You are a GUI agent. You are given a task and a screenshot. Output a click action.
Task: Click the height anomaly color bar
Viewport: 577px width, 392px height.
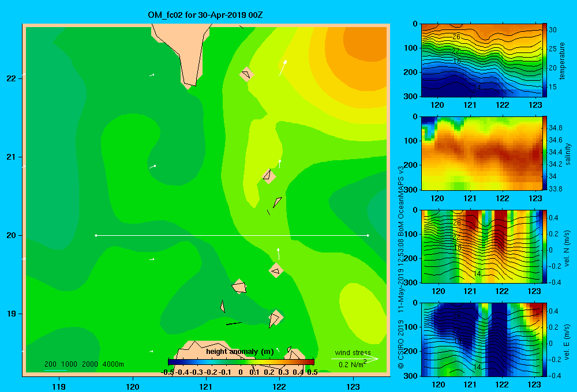point(241,362)
